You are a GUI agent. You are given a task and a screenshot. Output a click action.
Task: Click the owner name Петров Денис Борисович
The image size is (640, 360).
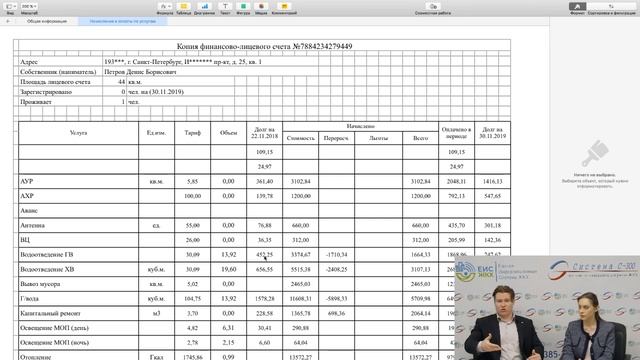(140, 72)
